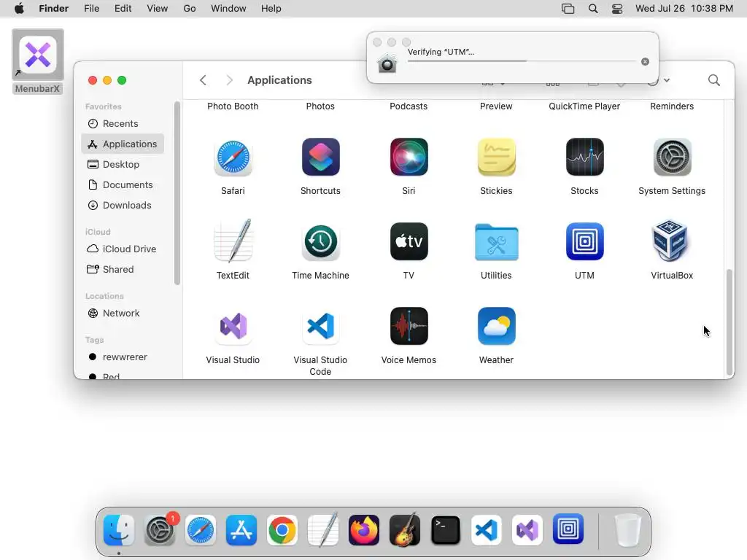The image size is (747, 560).
Task: Open the View menu
Action: 158,9
